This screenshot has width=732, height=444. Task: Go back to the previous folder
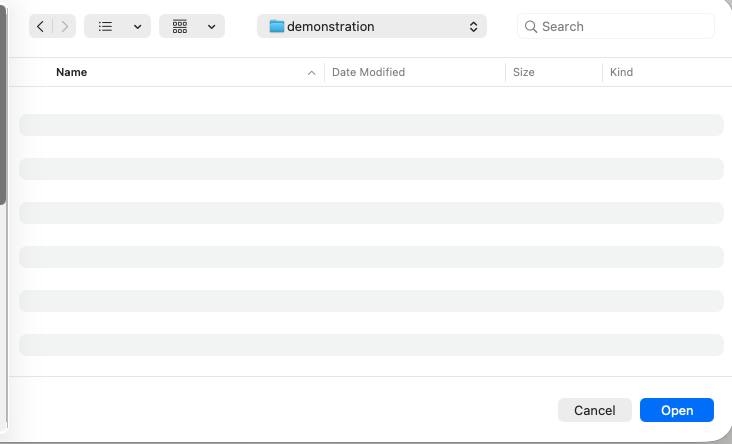(x=40, y=27)
